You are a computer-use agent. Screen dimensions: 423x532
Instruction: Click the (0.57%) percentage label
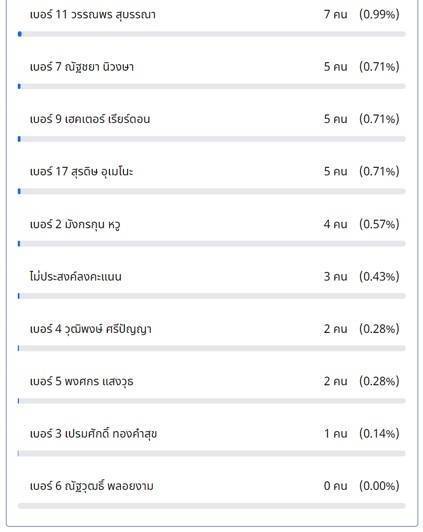[379, 224]
